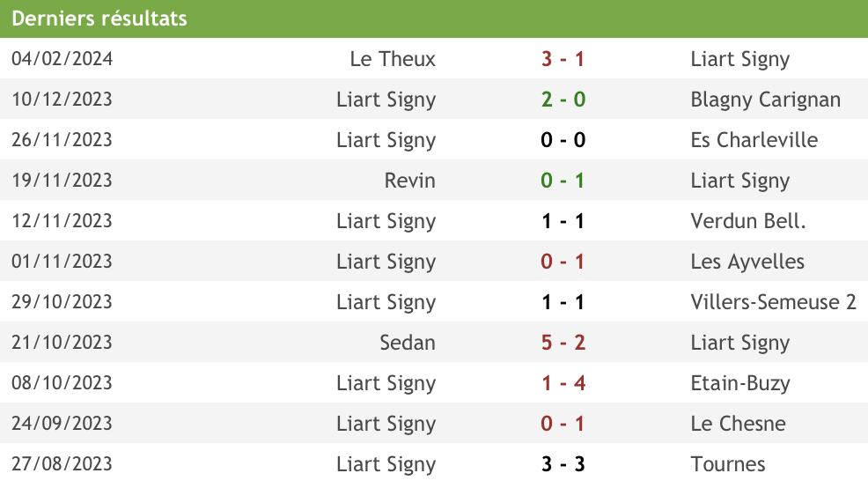This screenshot has width=868, height=488.
Task: Open the 5 - 2 Sedan match score
Action: coord(563,343)
